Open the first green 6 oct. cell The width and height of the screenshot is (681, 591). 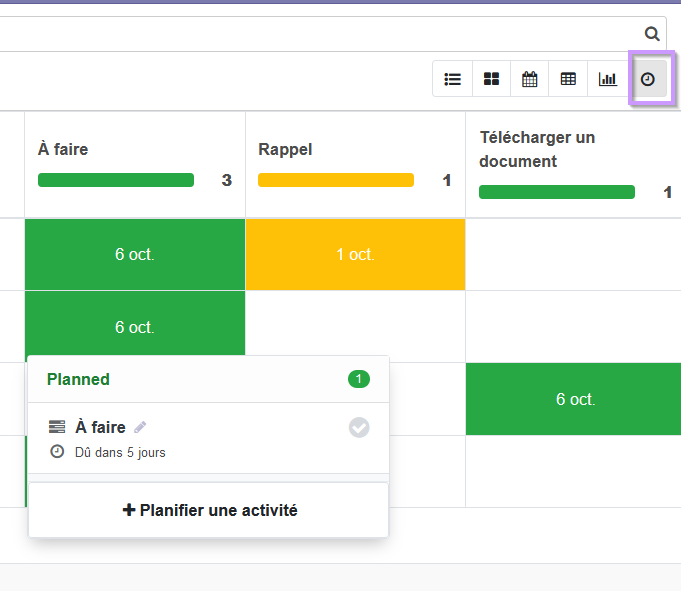pos(135,254)
